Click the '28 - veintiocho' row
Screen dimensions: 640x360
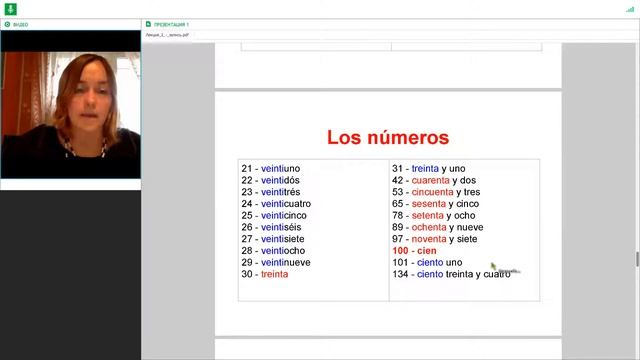point(273,251)
